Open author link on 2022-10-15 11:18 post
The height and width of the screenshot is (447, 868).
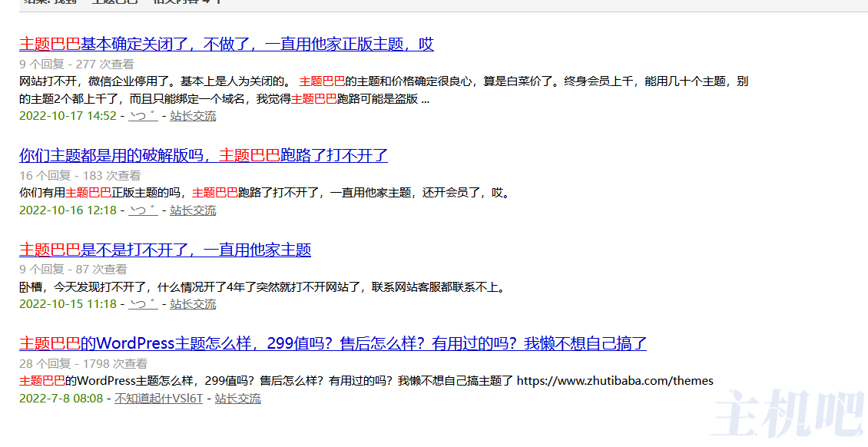[x=144, y=303]
